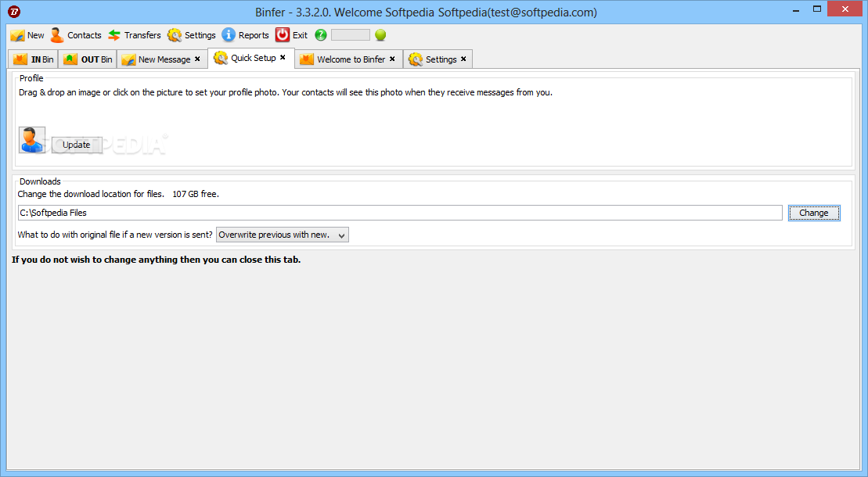Switch to Welcome to Binfer tab

[349, 59]
